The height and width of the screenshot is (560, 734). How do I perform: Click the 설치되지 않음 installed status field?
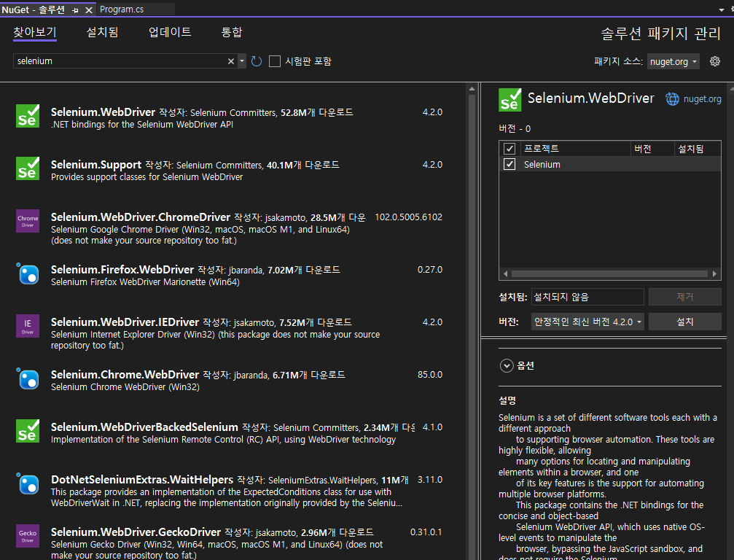[587, 297]
